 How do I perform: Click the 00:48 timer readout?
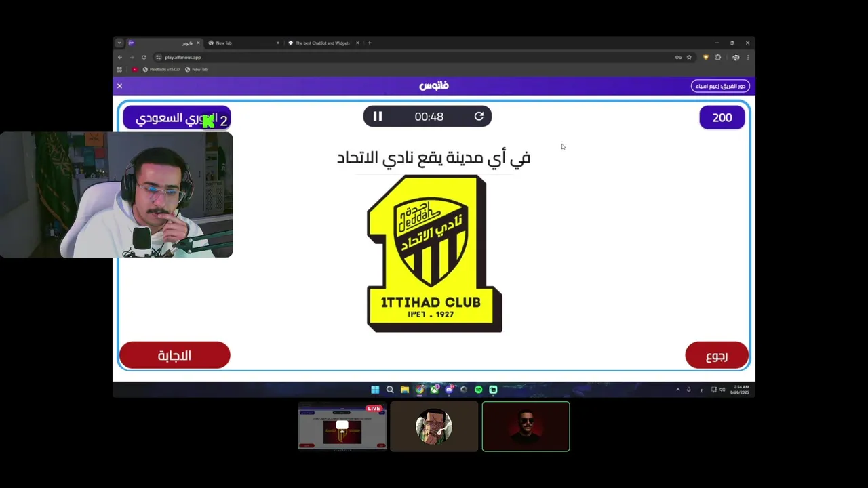(429, 117)
